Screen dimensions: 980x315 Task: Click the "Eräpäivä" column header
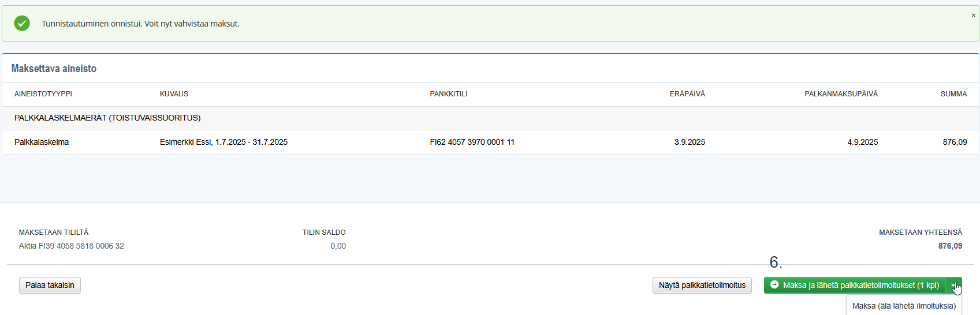pos(687,94)
